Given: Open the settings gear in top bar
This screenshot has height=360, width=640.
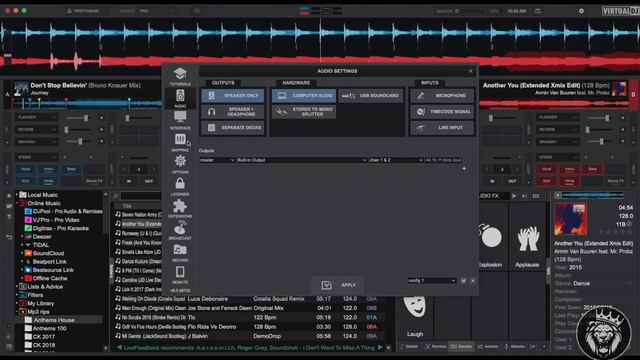Looking at the screenshot, I should pyautogui.click(x=581, y=11).
